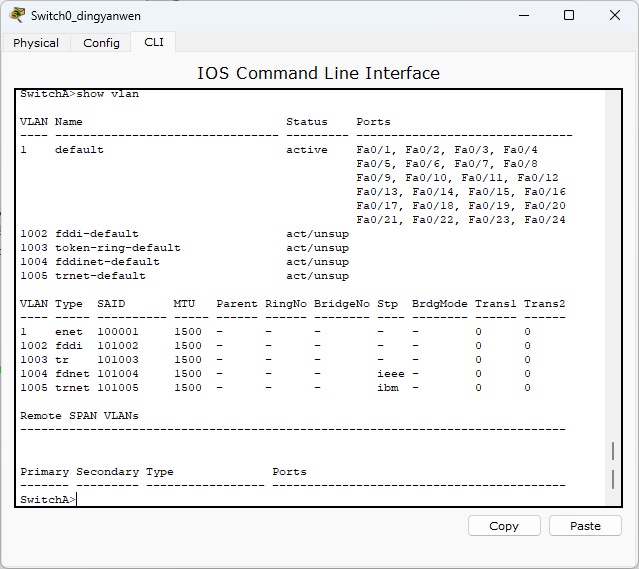The image size is (639, 569).
Task: Switch to the Config tab
Action: (101, 43)
